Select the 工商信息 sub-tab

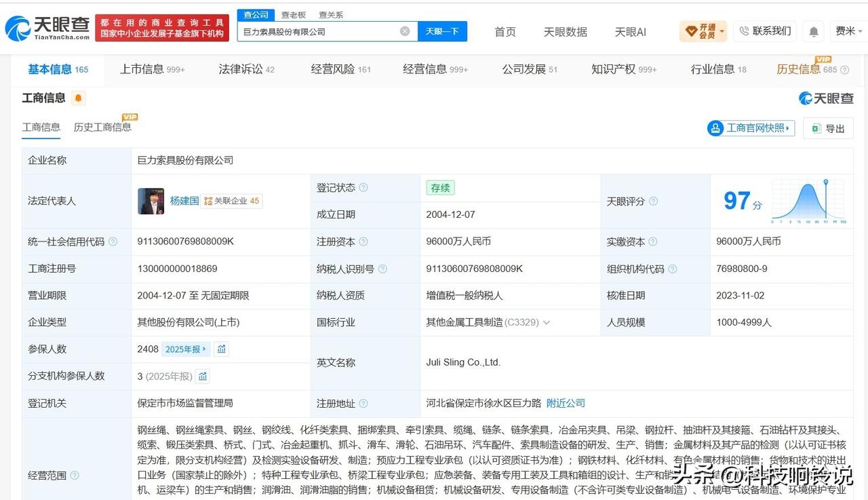pos(41,127)
